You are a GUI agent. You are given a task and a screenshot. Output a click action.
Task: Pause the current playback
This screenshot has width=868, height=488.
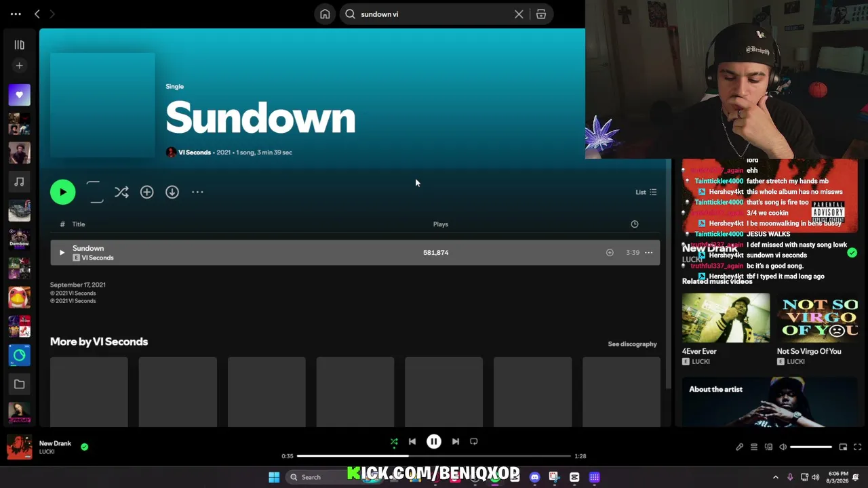coord(434,442)
